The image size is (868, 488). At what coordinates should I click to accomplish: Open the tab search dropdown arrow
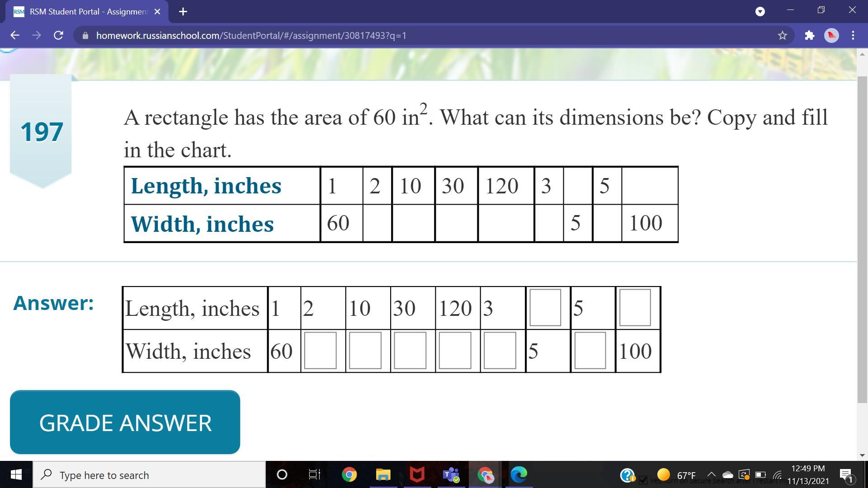click(x=760, y=12)
